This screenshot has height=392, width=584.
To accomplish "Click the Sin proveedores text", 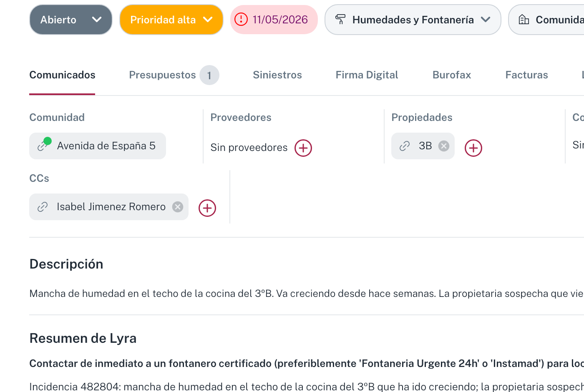I will tap(249, 148).
